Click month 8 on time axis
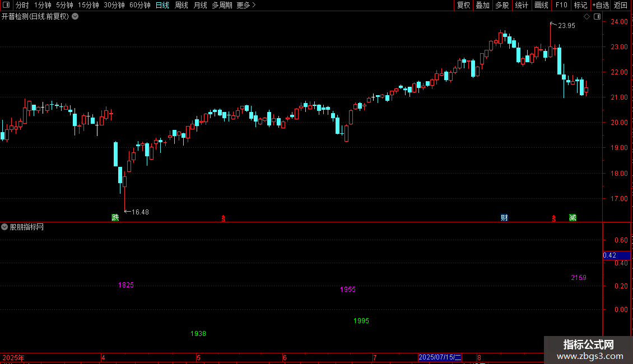This screenshot has width=633, height=364. [479, 357]
